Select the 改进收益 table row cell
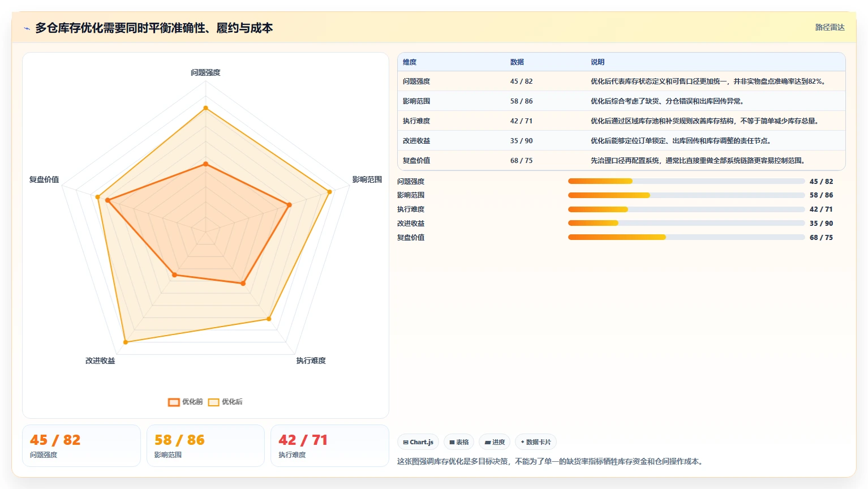868x489 pixels. (x=416, y=141)
